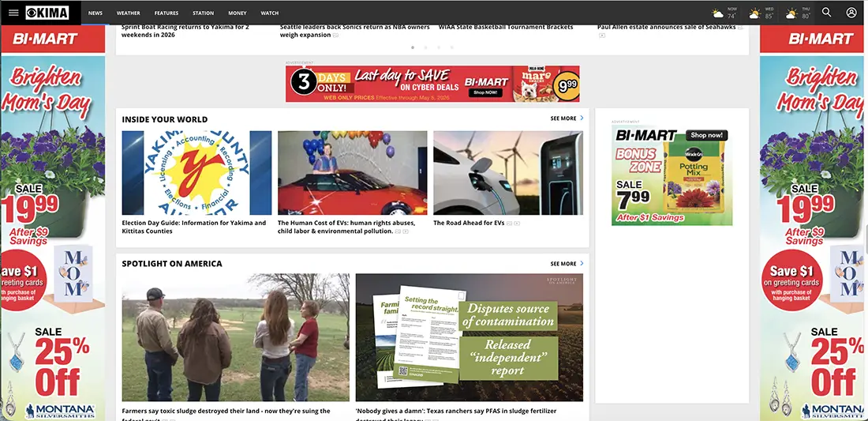The height and width of the screenshot is (421, 868).
Task: Open Paul Allen estate Seahawks sale headline
Action: click(x=667, y=27)
